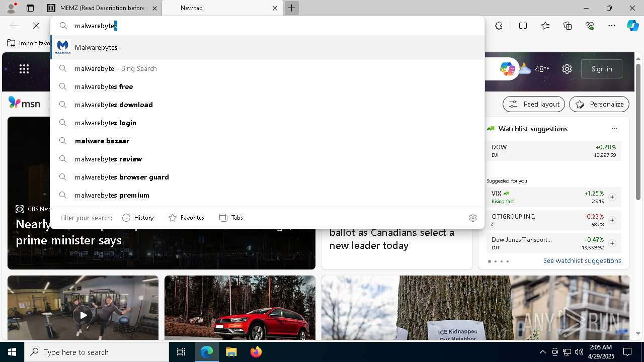This screenshot has width=644, height=362.
Task: Filter search by History
Action: click(138, 218)
